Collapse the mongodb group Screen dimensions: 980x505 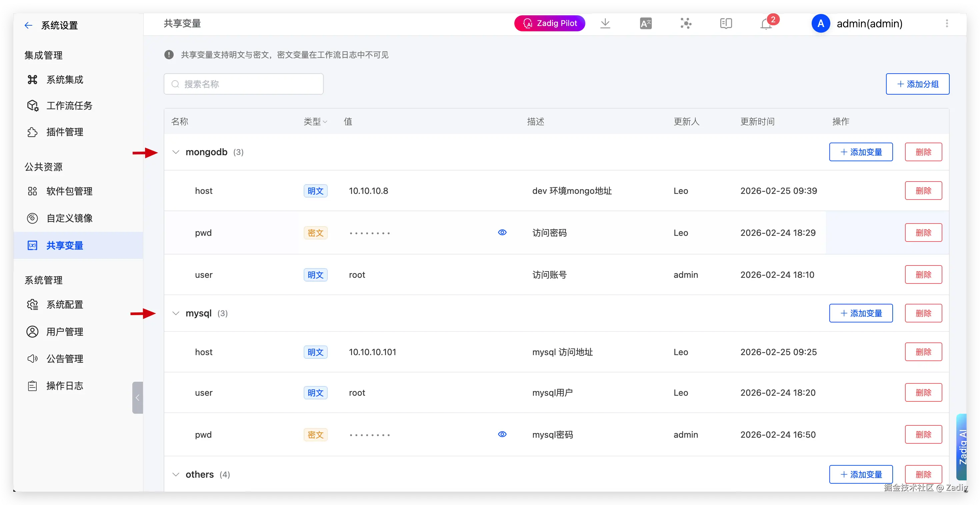click(175, 152)
